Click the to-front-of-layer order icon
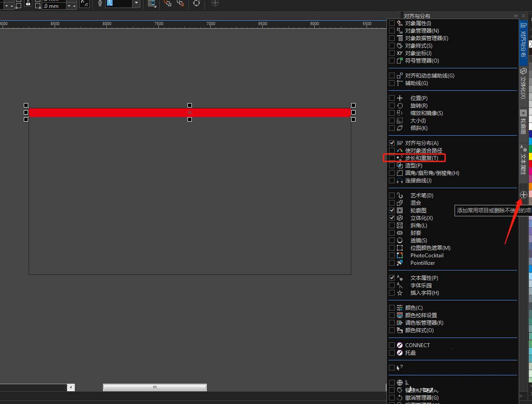Screen dimensions: 532x404 click(x=168, y=3)
